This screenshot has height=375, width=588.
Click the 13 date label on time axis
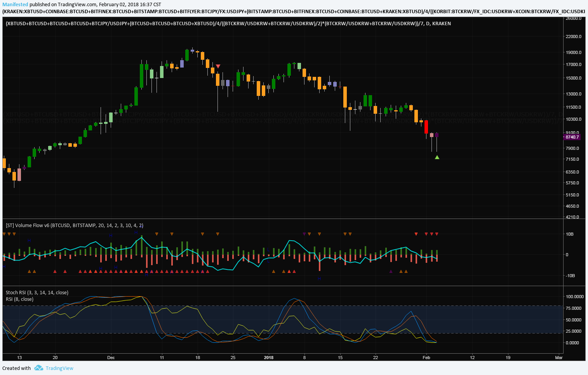19,358
